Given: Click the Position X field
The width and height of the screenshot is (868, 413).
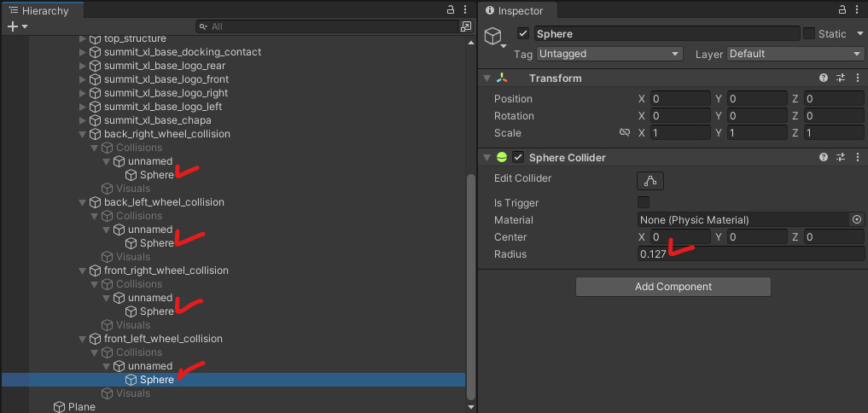Looking at the screenshot, I should pos(680,99).
